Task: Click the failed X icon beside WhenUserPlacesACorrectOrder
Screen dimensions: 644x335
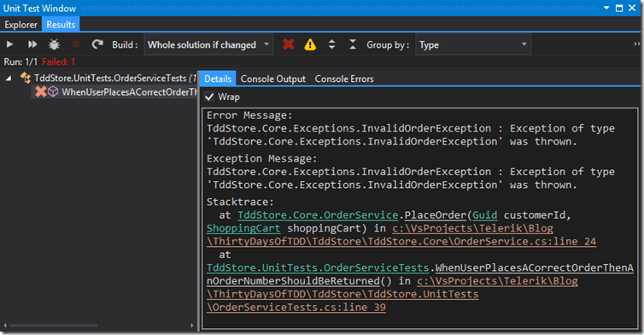Action: coord(41,91)
